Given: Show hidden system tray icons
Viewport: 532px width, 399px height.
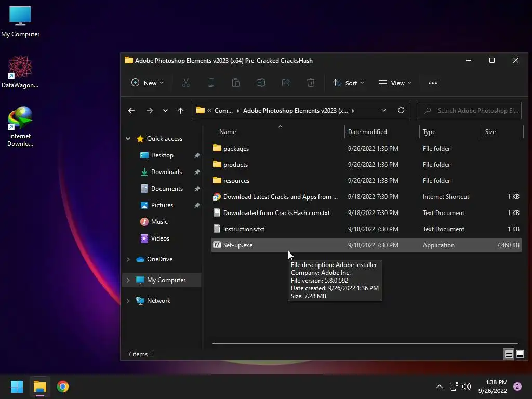Looking at the screenshot, I should pyautogui.click(x=440, y=387).
